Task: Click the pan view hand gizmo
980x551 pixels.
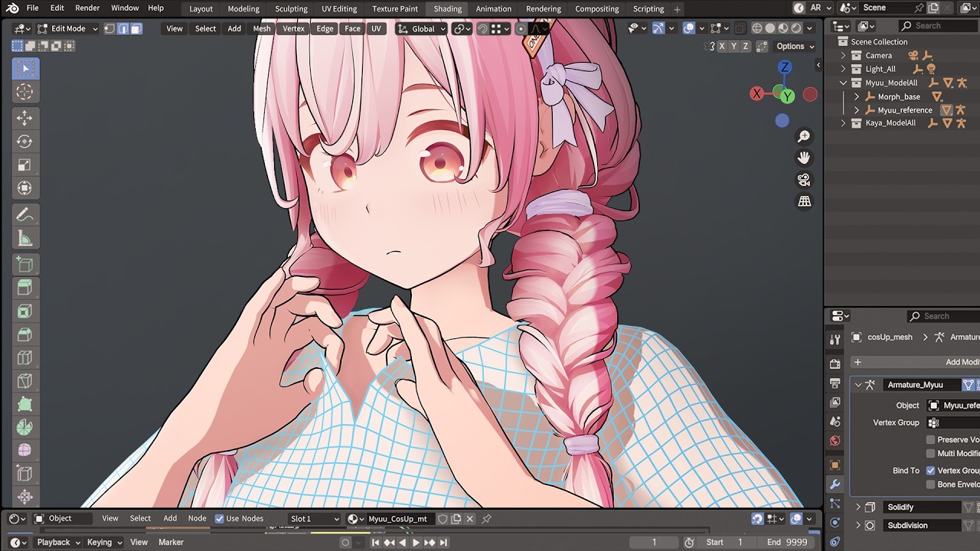Action: point(804,158)
